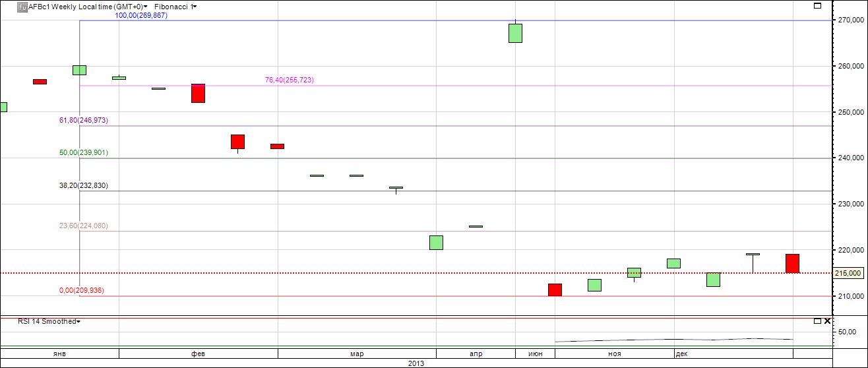
Task: Select the RSI smoothed indicator line
Action: pyautogui.click(x=673, y=340)
